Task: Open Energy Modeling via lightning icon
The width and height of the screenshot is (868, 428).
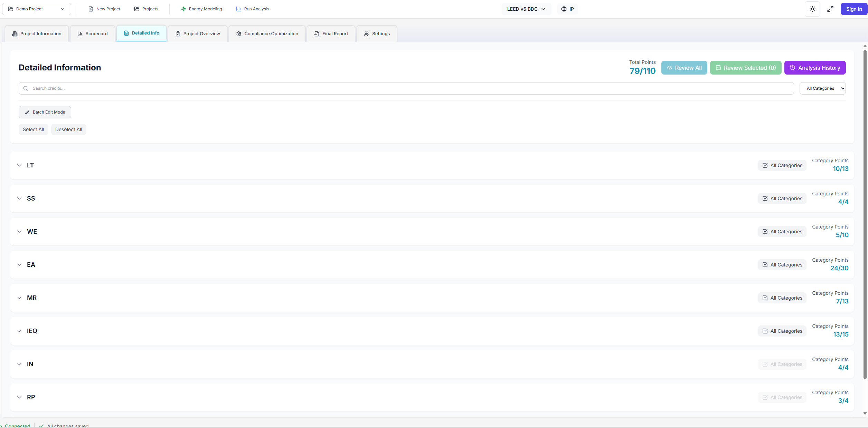Action: [x=183, y=9]
